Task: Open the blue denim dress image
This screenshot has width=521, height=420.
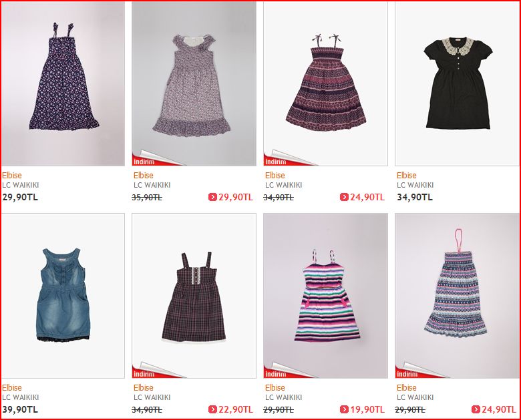Action: point(63,296)
